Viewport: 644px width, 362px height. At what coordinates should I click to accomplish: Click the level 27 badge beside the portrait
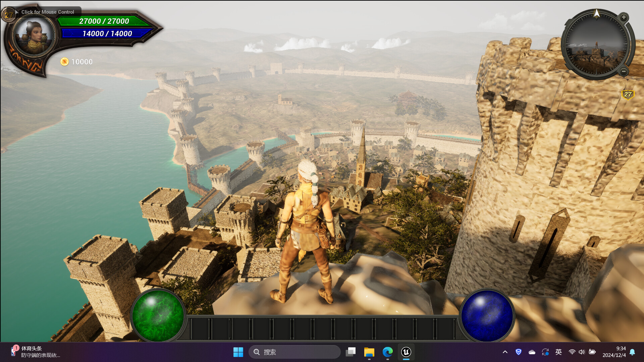(8, 15)
